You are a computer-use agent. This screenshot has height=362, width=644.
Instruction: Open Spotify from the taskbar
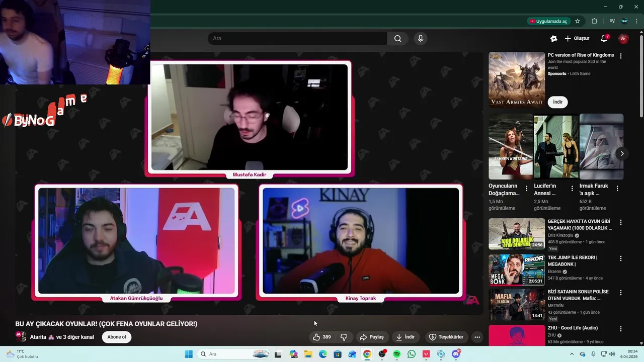(x=396, y=354)
